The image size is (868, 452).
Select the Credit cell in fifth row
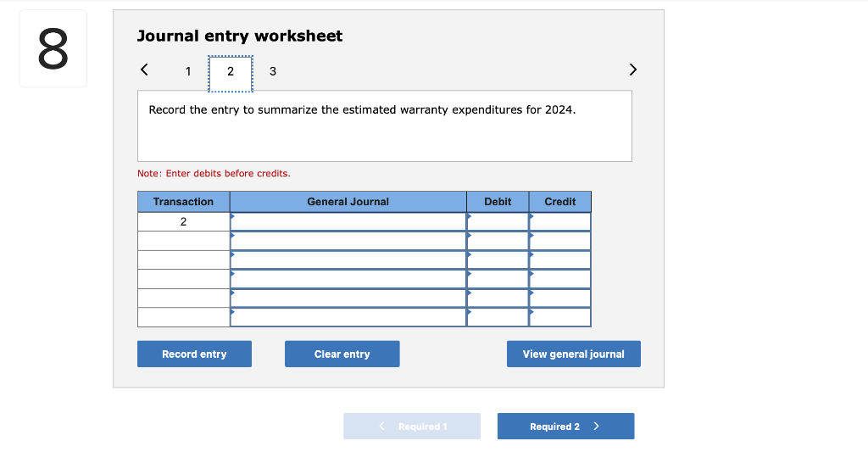click(560, 298)
